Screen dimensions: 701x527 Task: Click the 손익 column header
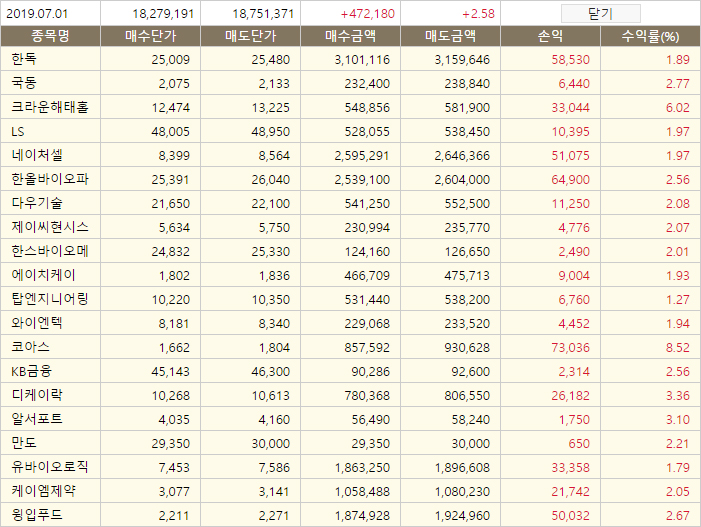(550, 36)
